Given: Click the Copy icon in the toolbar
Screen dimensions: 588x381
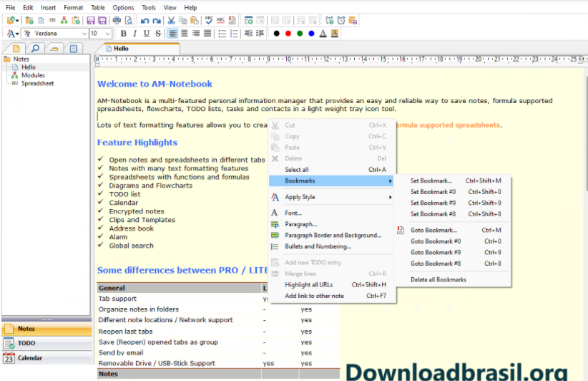Looking at the screenshot, I should pos(183,21).
